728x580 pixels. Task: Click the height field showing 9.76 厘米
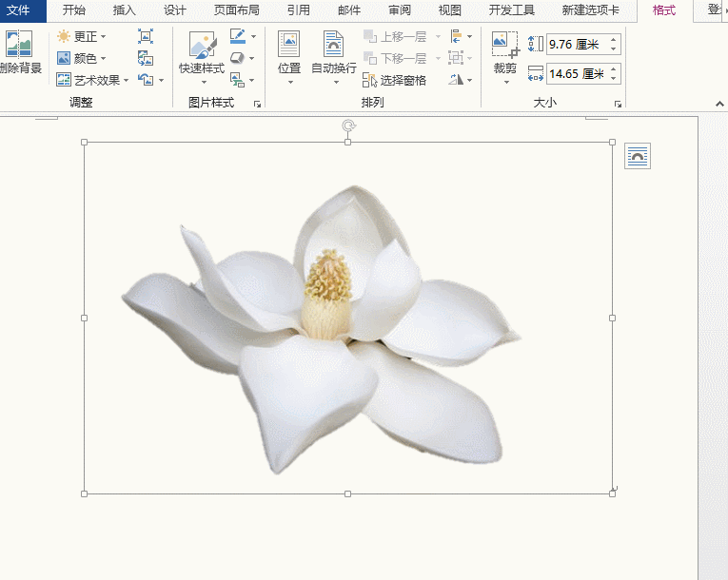click(x=577, y=44)
